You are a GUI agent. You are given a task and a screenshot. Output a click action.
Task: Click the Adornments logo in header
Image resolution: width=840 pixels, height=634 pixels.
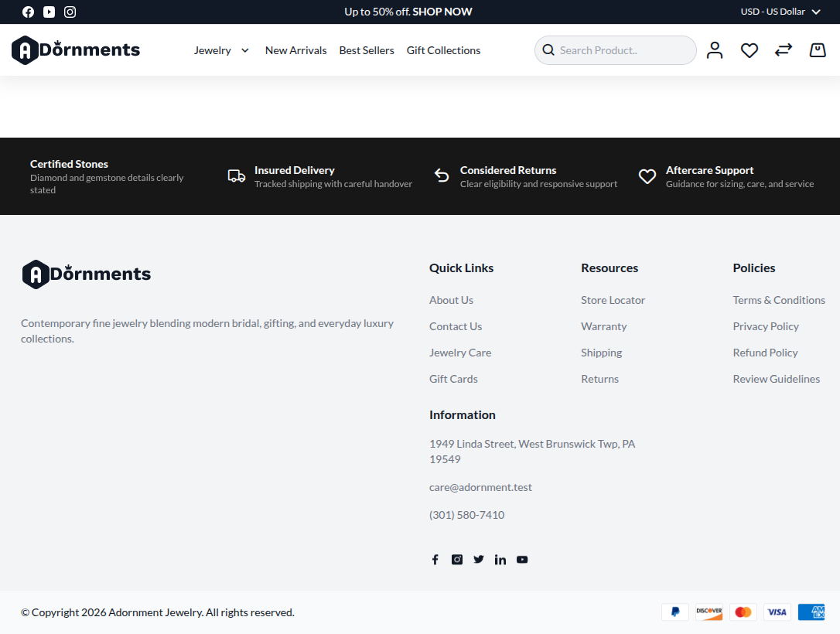[x=76, y=49]
